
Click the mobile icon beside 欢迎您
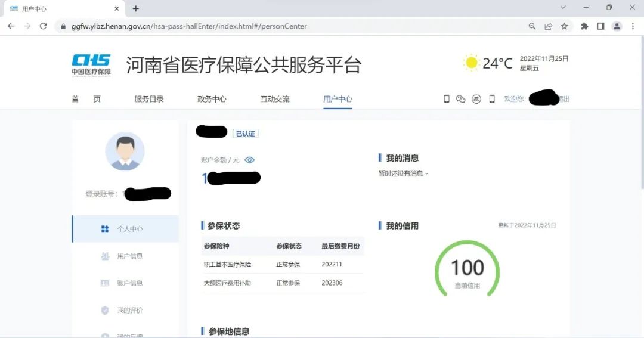pyautogui.click(x=491, y=98)
